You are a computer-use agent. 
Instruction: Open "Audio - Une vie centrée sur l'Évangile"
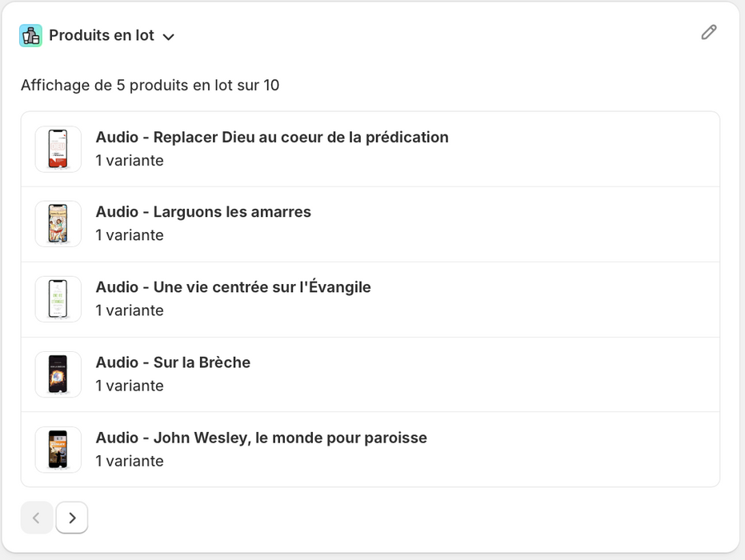point(232,286)
